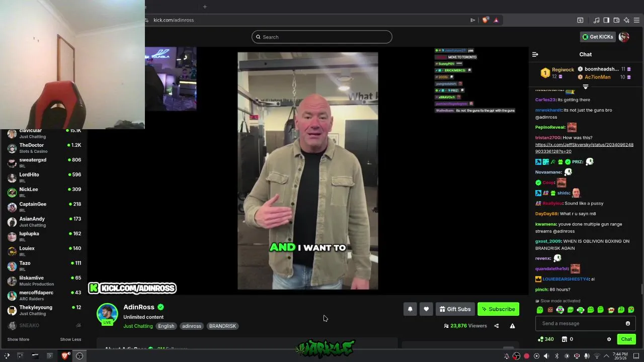Report stream with warning triangle icon
644x362 pixels.
click(512, 326)
